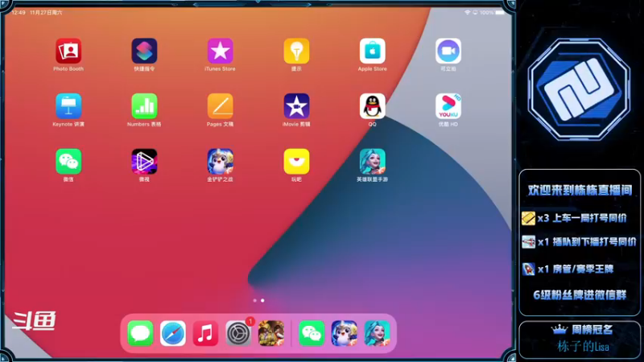
Task: Launch the Apple Store app
Action: point(372,51)
